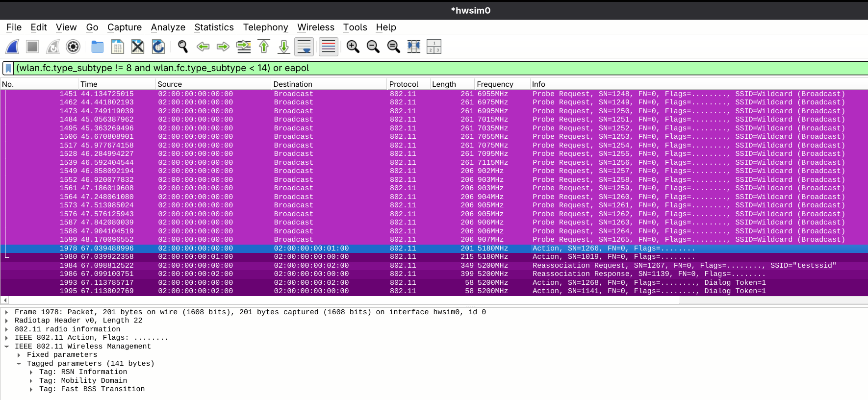
Task: Click the display filter bookmark icon
Action: pos(8,68)
